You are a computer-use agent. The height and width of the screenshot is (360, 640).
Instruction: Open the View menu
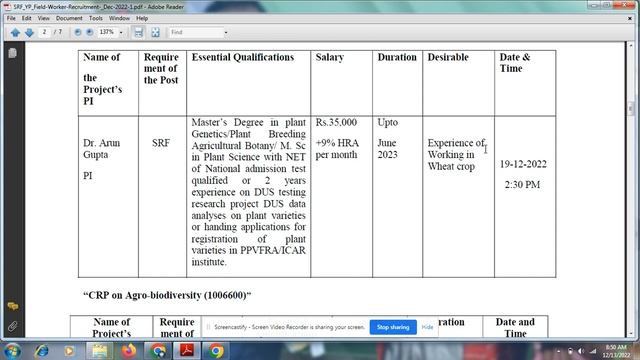43,18
